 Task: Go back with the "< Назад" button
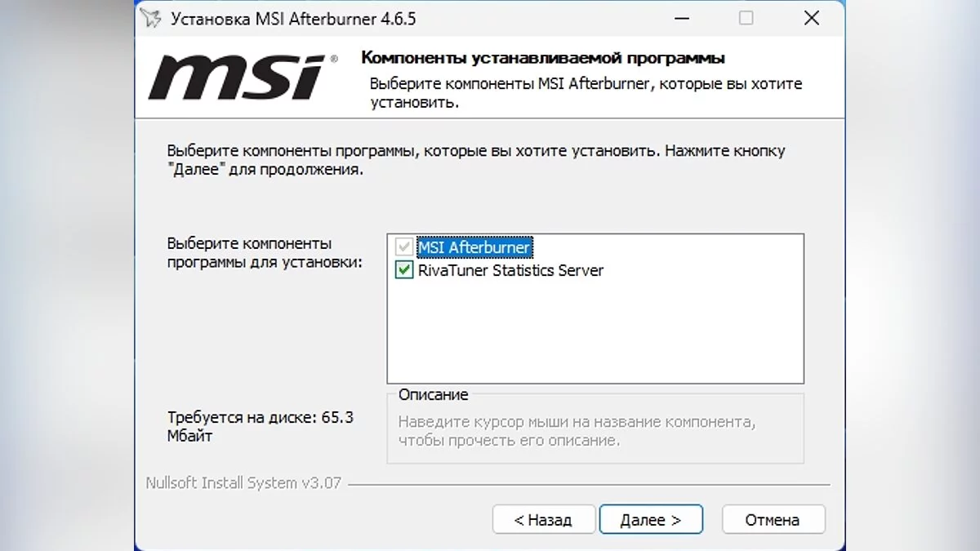pyautogui.click(x=542, y=520)
